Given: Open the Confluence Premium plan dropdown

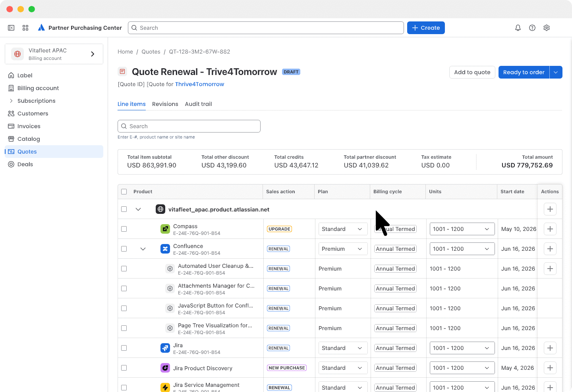Looking at the screenshot, I should click(x=343, y=249).
